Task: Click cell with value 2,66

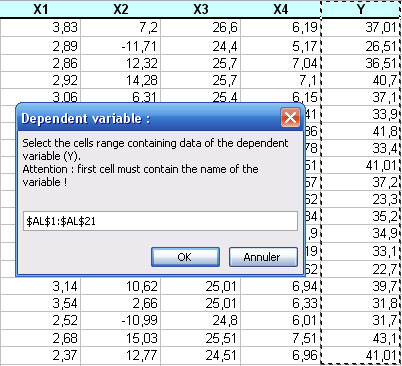Action: [x=121, y=303]
